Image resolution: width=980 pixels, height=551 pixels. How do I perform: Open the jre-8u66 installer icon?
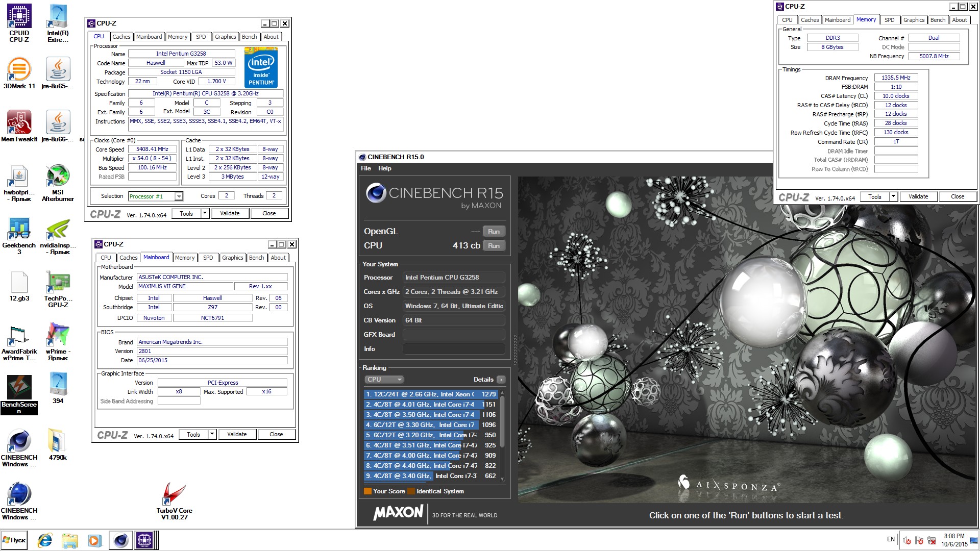pyautogui.click(x=58, y=126)
